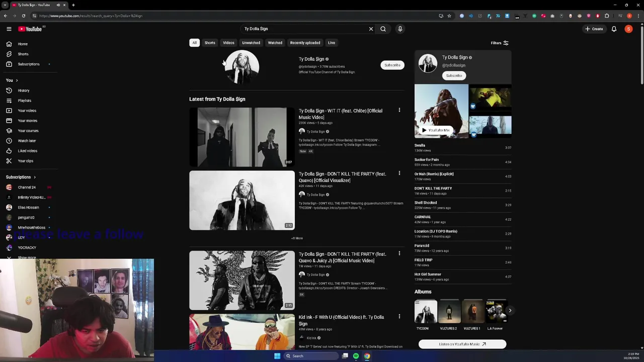Click Listen on YouTube Music
The height and width of the screenshot is (362, 644).
[x=462, y=344]
